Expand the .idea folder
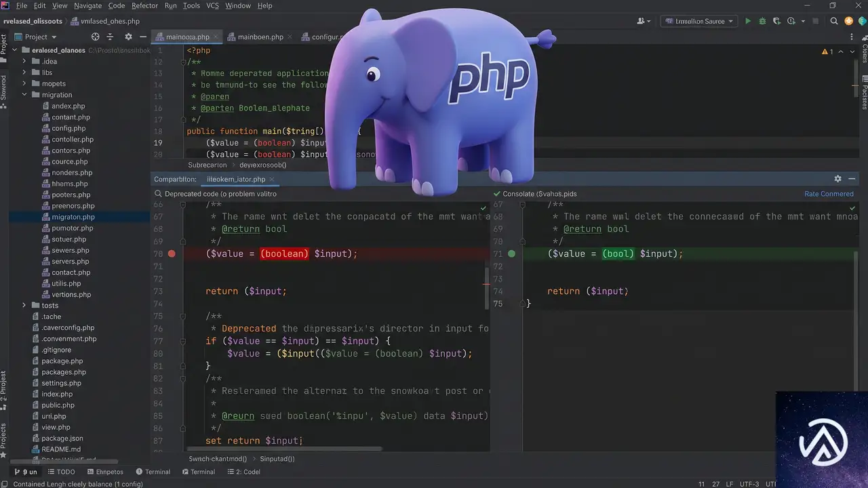The width and height of the screenshot is (868, 488). point(24,62)
